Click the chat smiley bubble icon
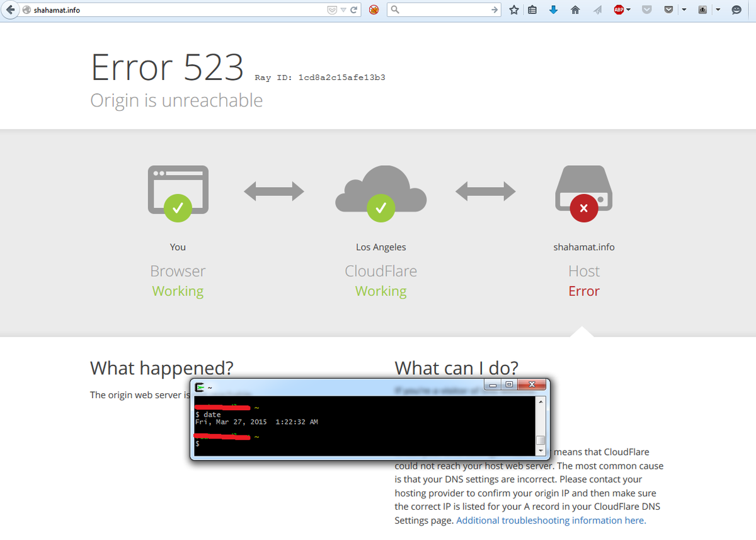756x540 pixels. pyautogui.click(x=736, y=10)
